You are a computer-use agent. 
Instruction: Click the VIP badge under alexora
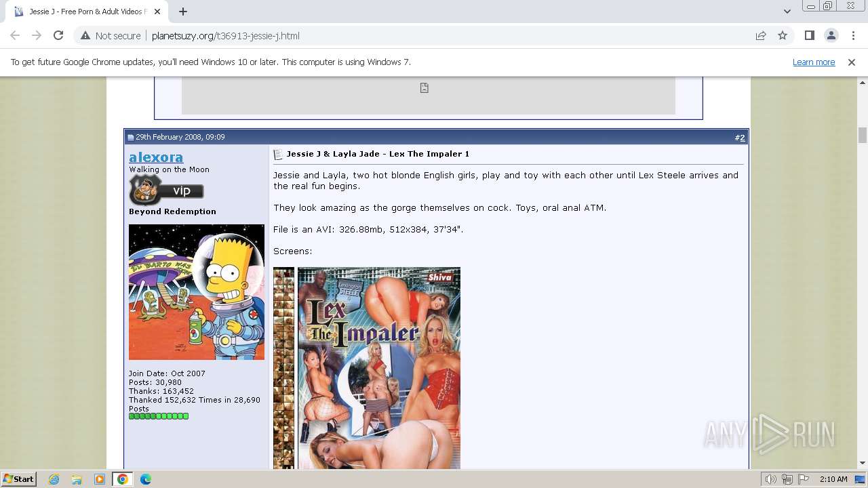166,190
